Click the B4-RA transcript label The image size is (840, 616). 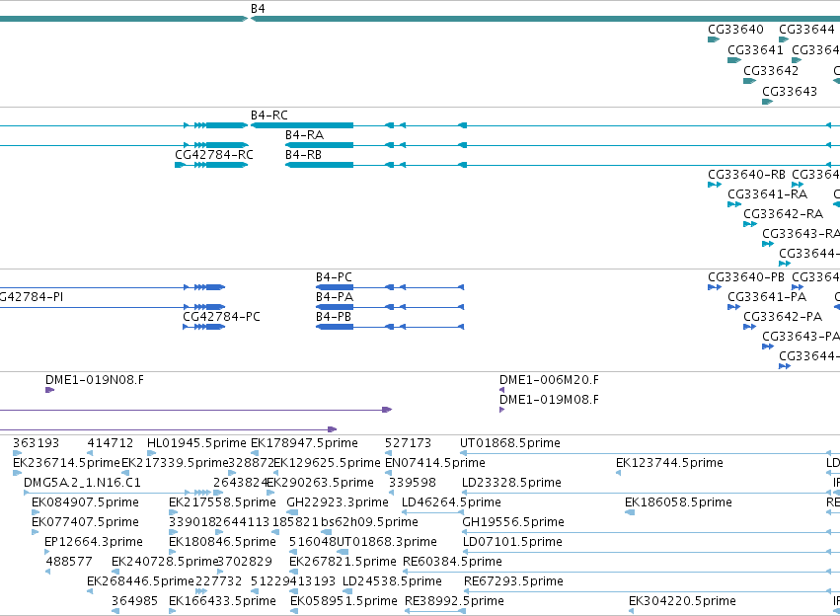tap(304, 135)
